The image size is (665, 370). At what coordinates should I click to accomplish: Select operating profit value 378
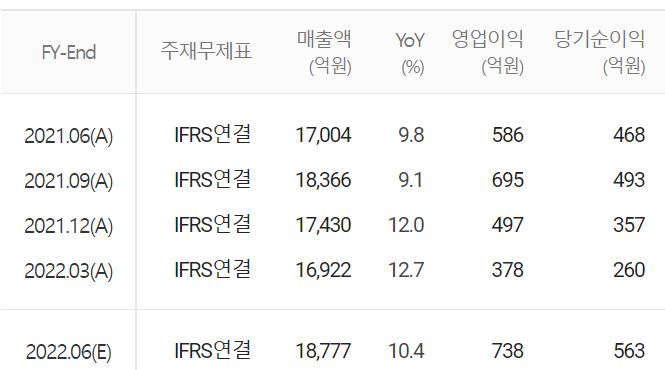[x=508, y=270]
